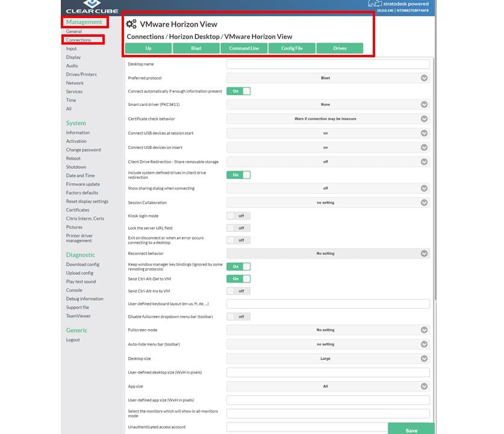The height and width of the screenshot is (434, 504).
Task: Disable Send Ctrl-Alt-Del to VM
Action: (238, 279)
